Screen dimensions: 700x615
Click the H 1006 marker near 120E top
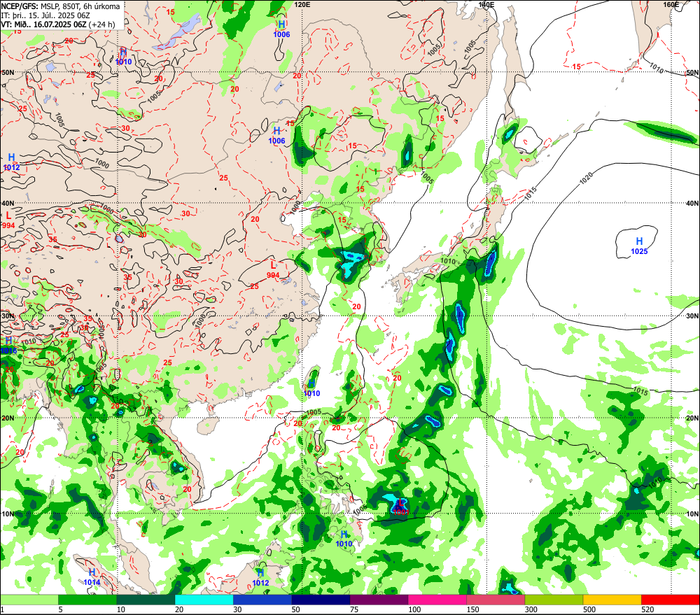pos(281,29)
